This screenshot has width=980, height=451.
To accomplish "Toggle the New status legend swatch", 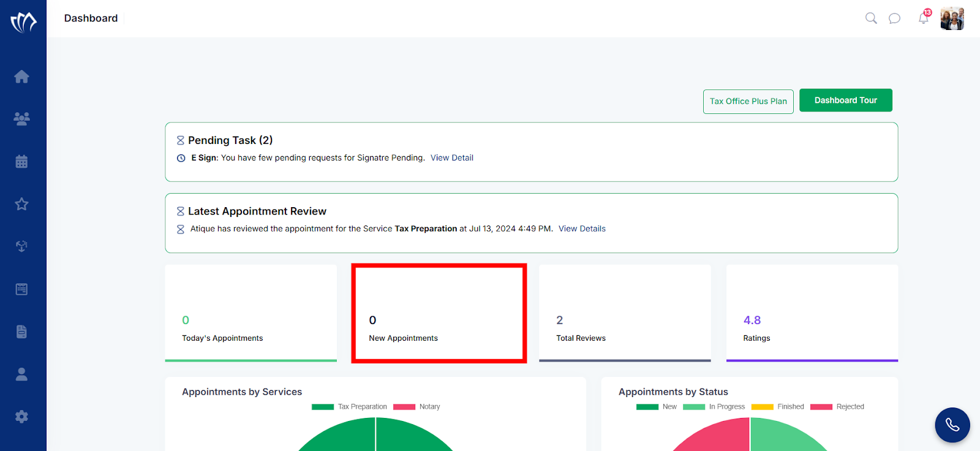I will [647, 407].
